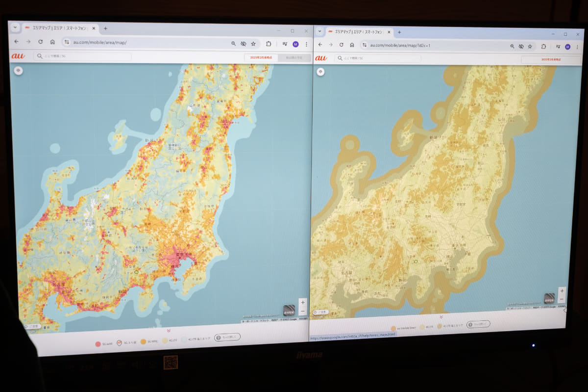Center on current location in the right map
Screen dimensions: 588x392
(320, 72)
